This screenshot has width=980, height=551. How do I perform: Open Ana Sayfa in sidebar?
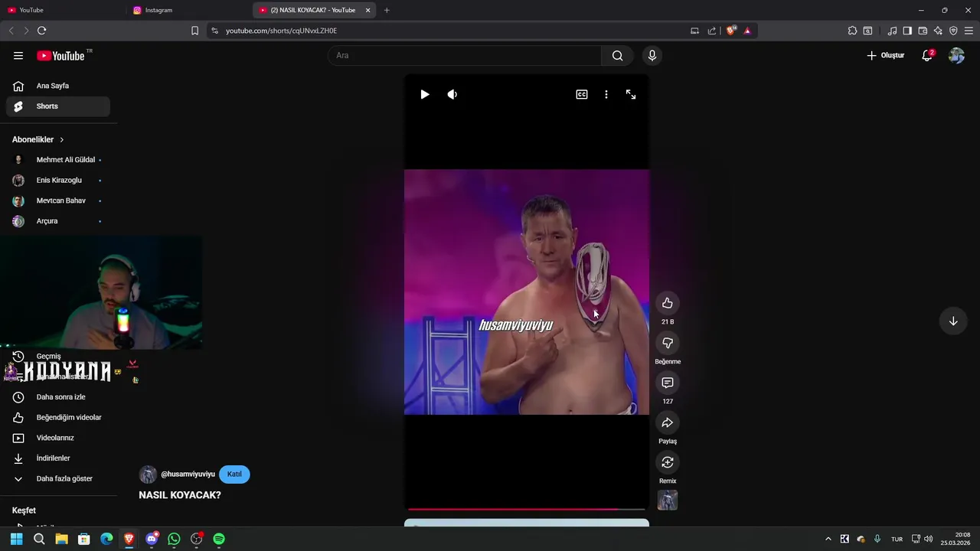click(58, 86)
